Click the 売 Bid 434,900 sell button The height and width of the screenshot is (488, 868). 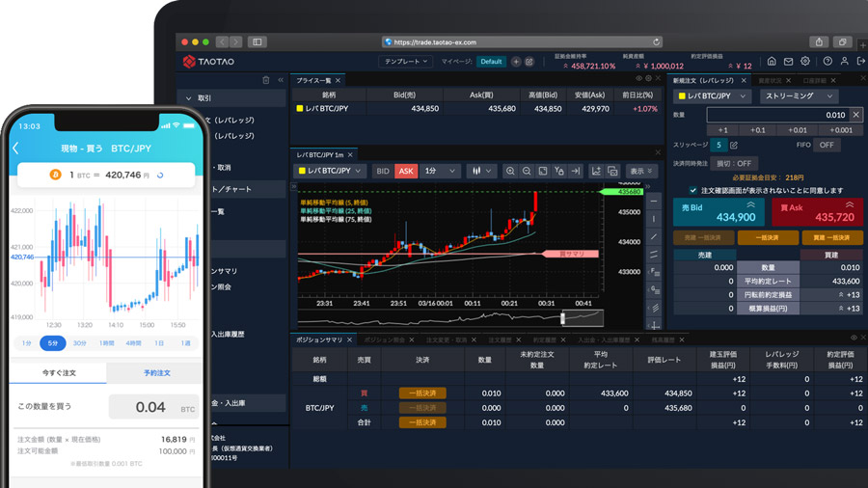tap(719, 212)
